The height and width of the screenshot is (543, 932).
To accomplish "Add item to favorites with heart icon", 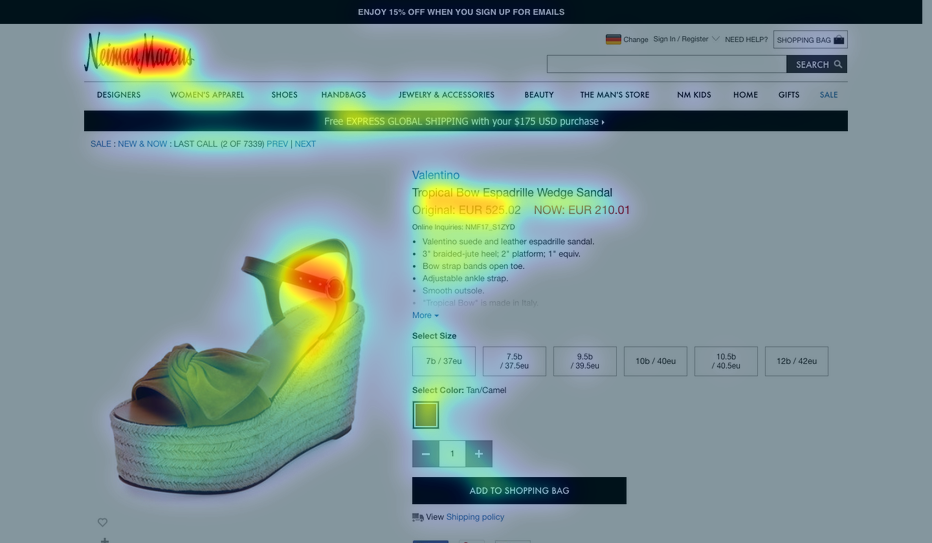I will [x=102, y=522].
